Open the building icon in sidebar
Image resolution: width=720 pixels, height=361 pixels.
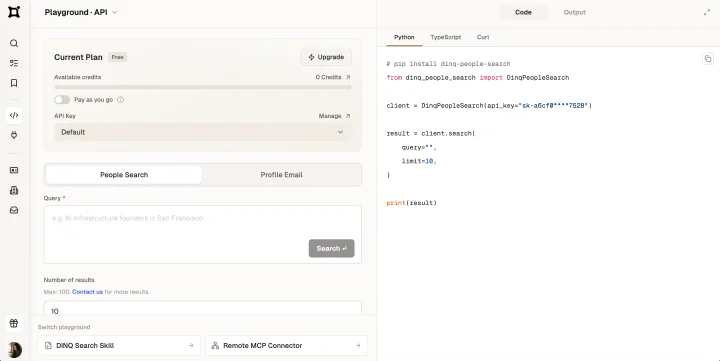[14, 190]
